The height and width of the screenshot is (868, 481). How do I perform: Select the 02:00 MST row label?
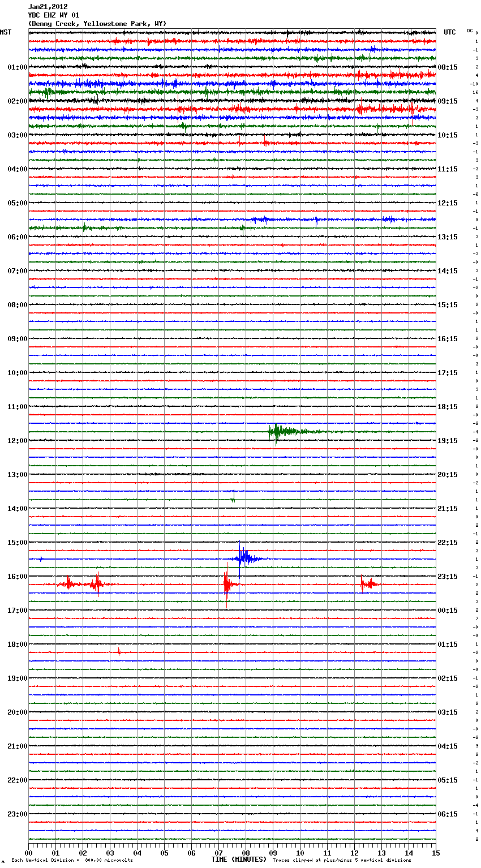pos(18,101)
